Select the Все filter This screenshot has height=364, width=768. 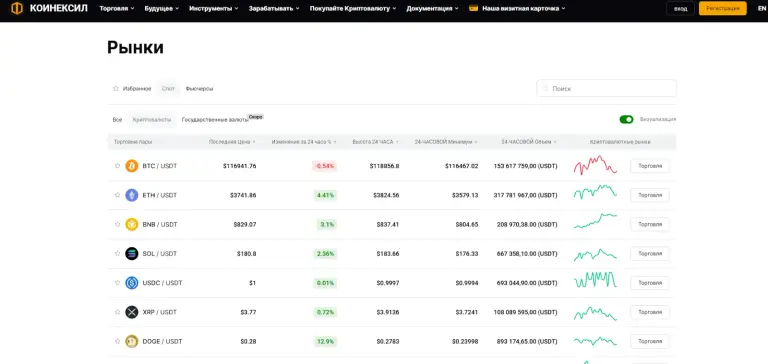[117, 120]
